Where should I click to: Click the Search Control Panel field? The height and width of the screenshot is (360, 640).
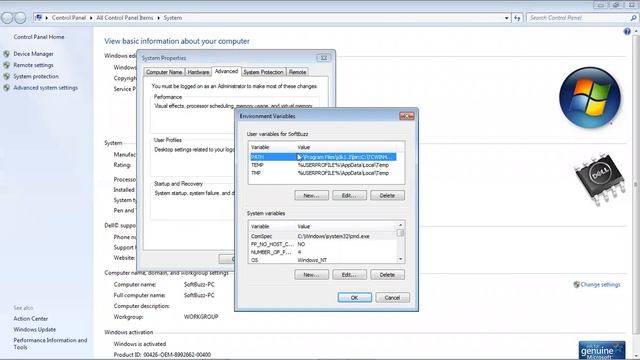[577, 18]
